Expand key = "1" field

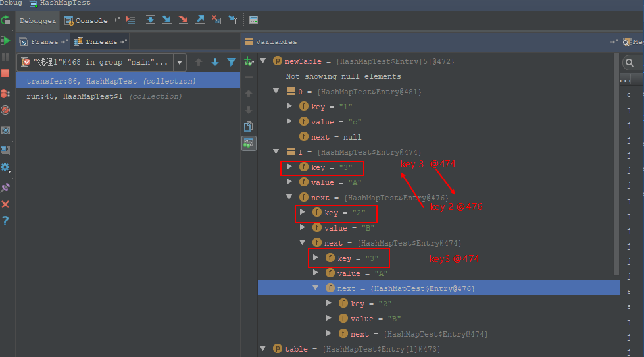(x=289, y=106)
